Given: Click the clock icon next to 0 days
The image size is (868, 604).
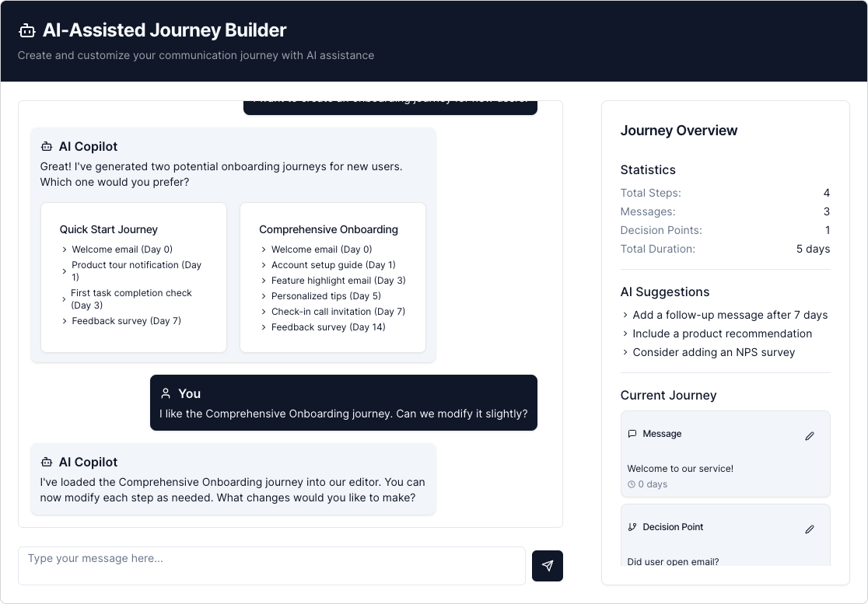Looking at the screenshot, I should click(630, 484).
